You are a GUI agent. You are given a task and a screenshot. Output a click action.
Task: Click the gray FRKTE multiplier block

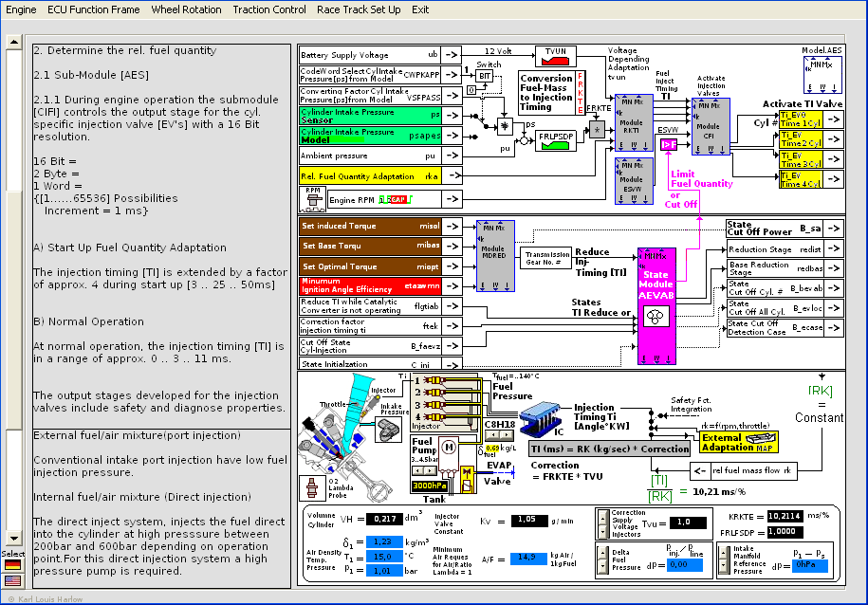597,130
